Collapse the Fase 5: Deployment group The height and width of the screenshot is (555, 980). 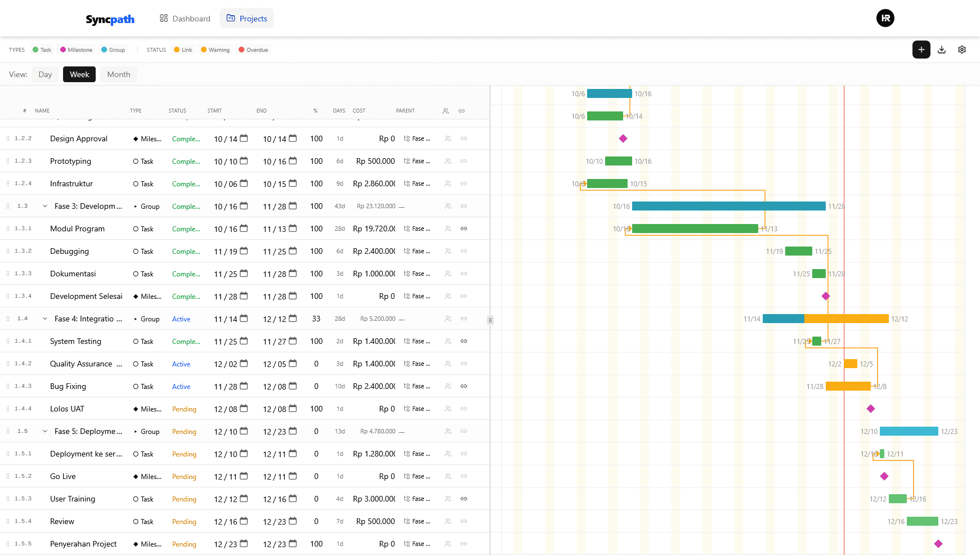[45, 431]
